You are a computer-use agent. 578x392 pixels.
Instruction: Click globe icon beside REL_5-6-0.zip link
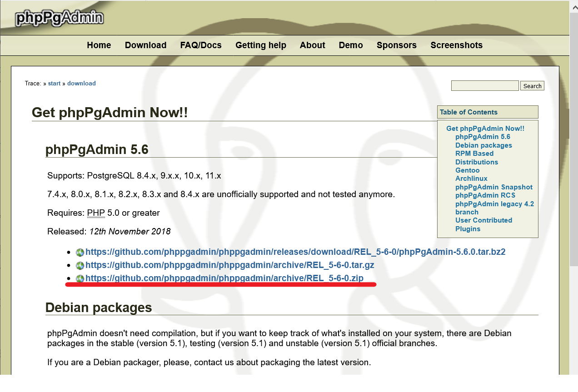(80, 279)
